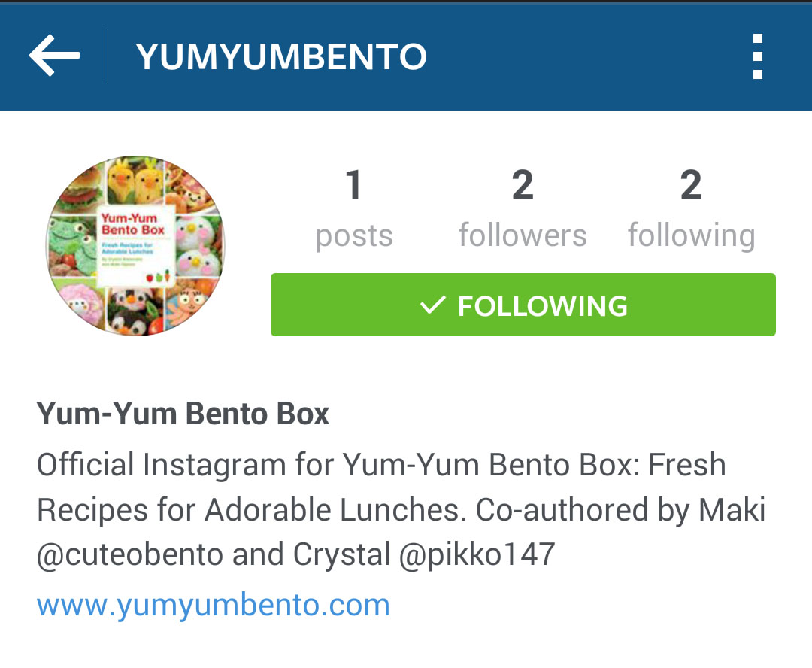The width and height of the screenshot is (812, 668).
Task: Open the three-dot overflow menu
Action: click(x=758, y=56)
